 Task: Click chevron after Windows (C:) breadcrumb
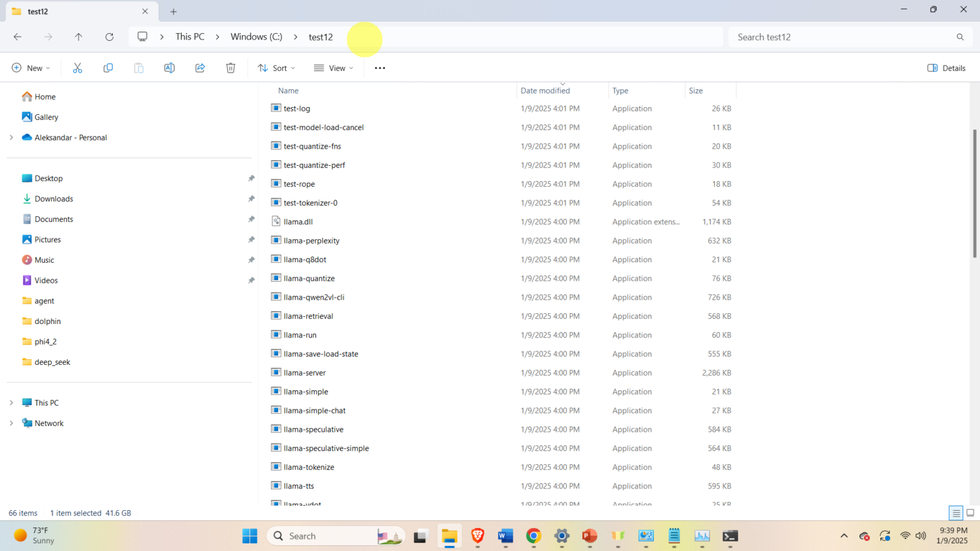[x=295, y=37]
